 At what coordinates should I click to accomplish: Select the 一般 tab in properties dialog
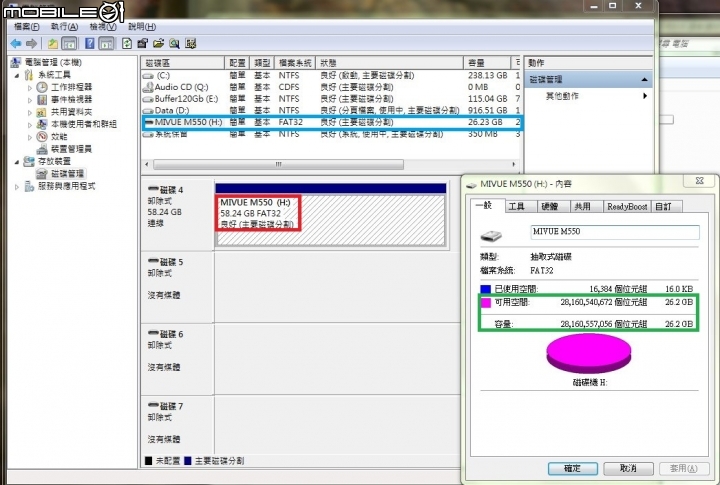point(488,205)
